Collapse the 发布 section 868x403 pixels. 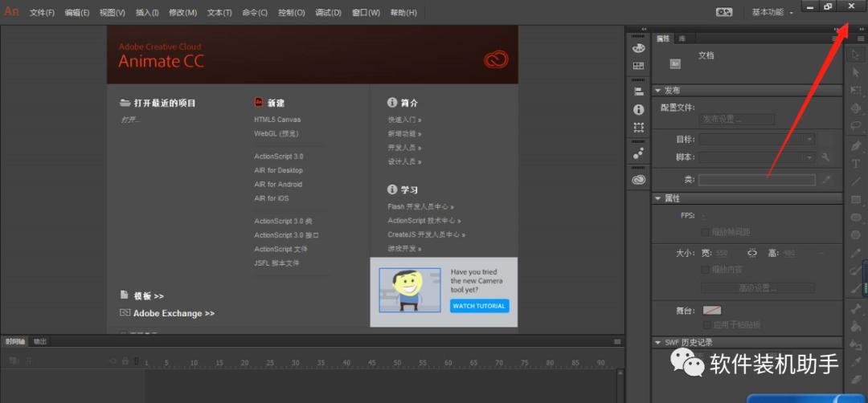click(657, 91)
